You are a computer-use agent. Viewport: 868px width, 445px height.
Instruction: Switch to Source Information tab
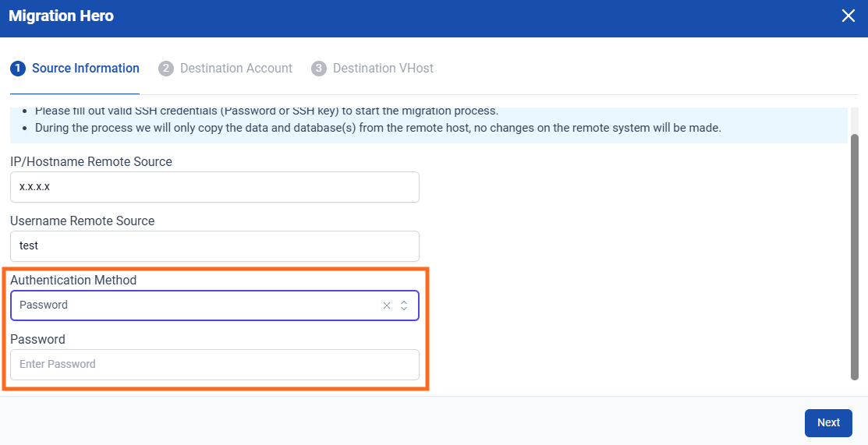[x=85, y=69]
